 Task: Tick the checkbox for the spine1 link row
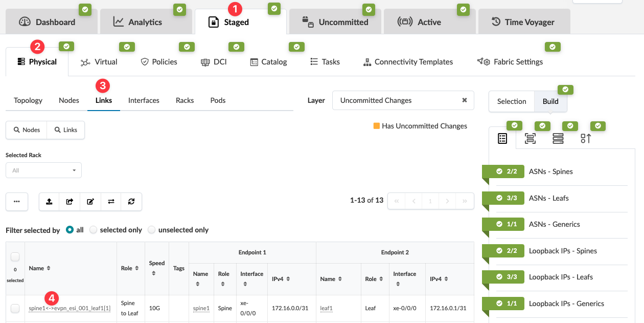pos(15,308)
